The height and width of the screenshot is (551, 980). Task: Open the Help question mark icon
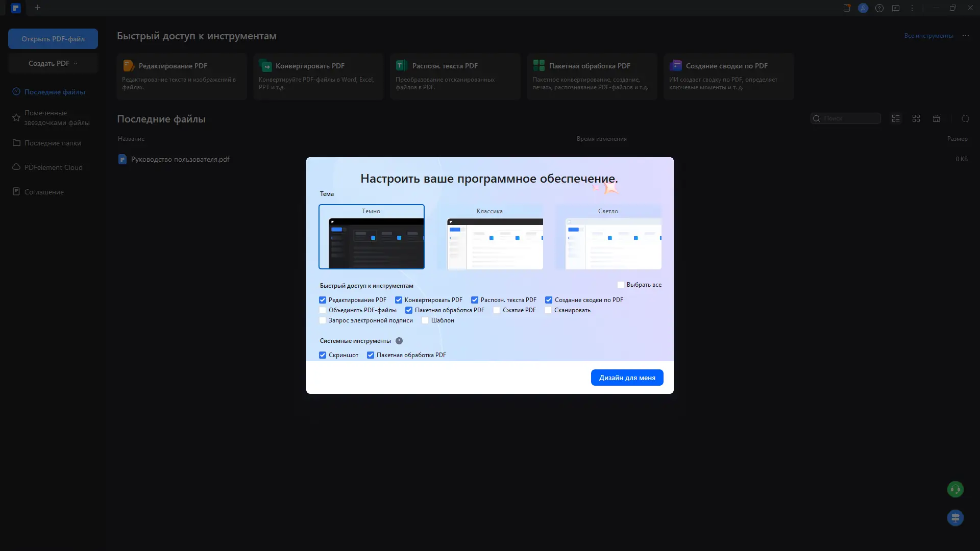(x=879, y=8)
